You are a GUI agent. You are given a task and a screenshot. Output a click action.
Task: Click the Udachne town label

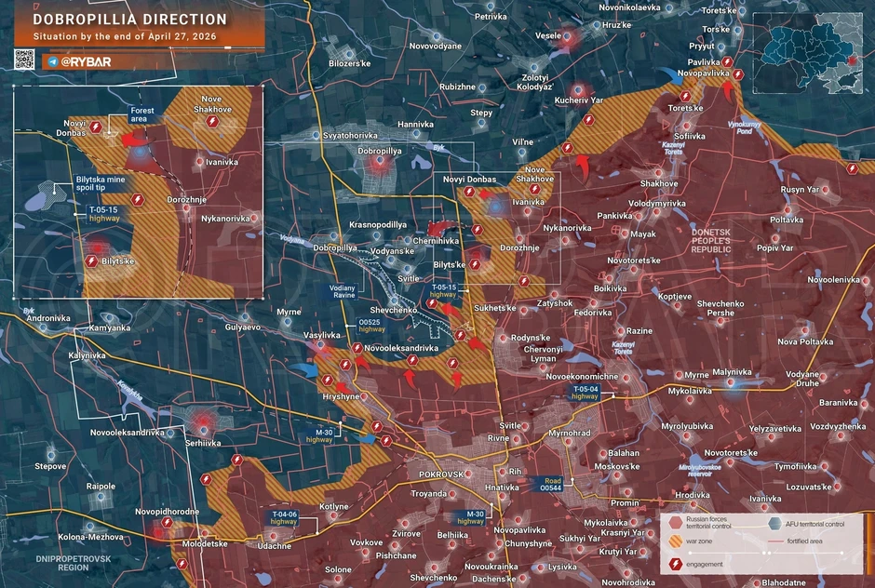click(x=274, y=546)
